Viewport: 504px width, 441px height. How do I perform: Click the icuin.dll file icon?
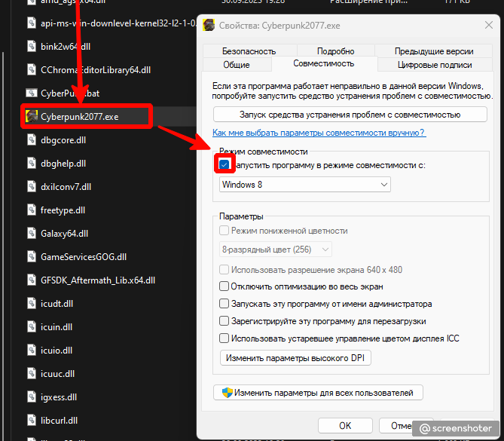click(32, 327)
